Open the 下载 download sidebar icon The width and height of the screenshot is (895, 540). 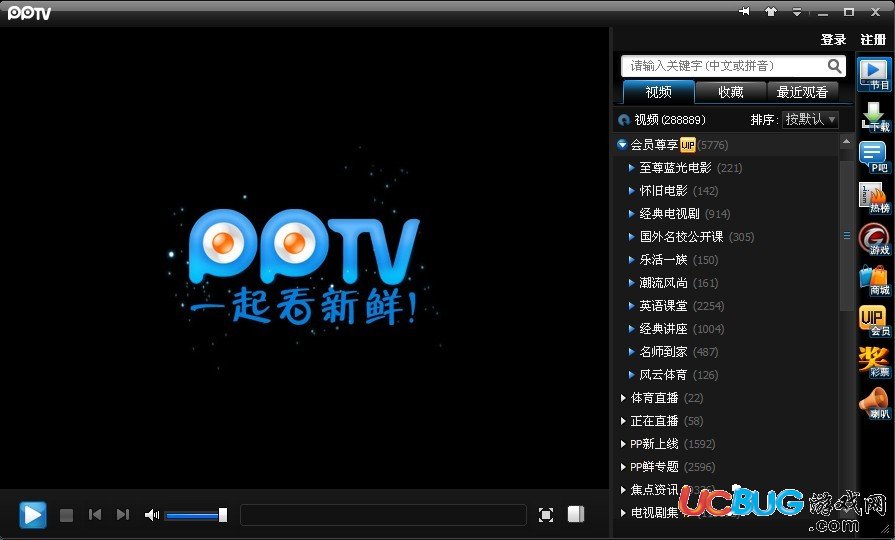coord(874,116)
